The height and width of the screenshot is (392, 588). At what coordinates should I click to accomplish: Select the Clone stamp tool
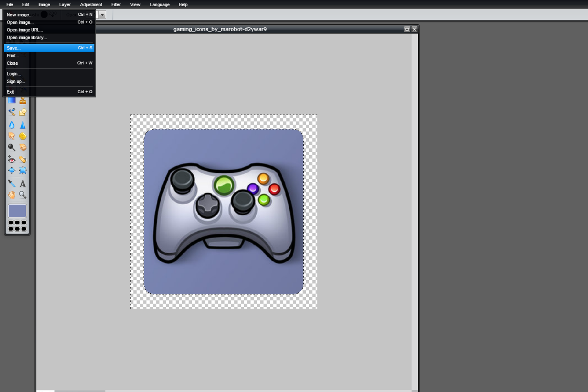tap(23, 100)
